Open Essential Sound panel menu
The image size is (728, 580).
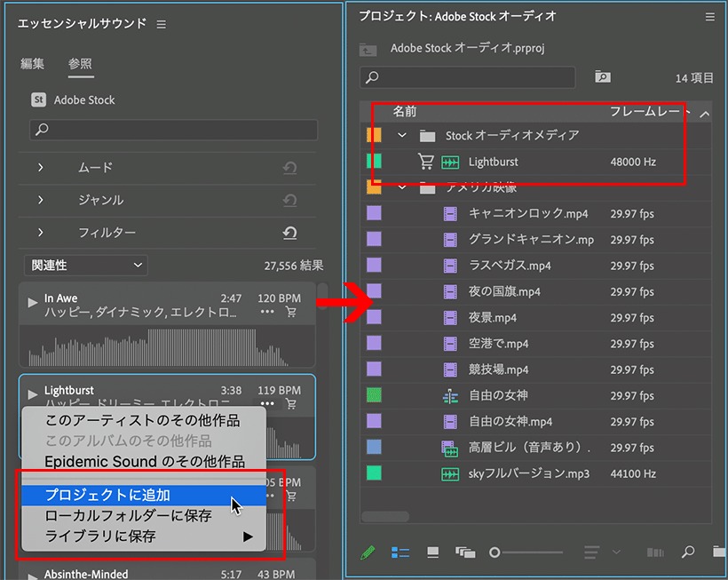click(x=161, y=24)
